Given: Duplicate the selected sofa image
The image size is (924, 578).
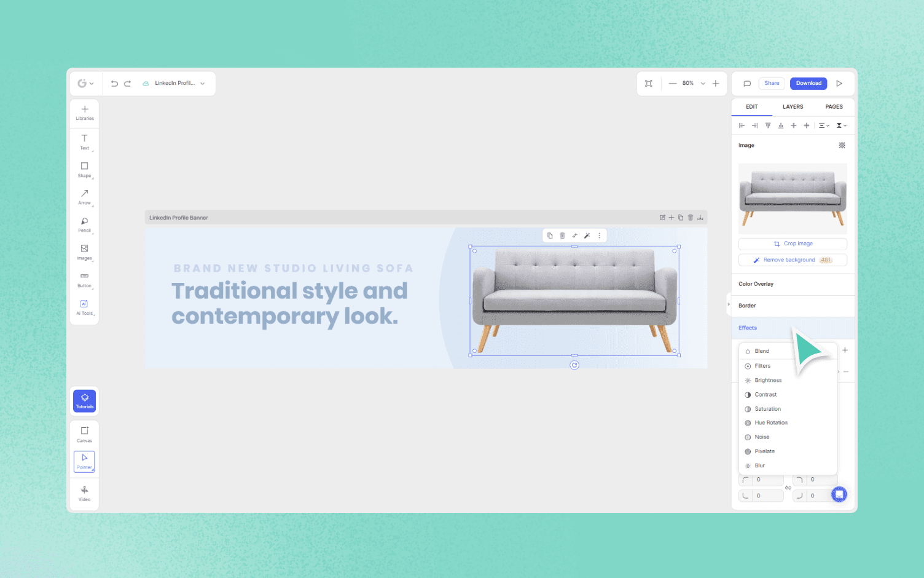Looking at the screenshot, I should coord(550,236).
